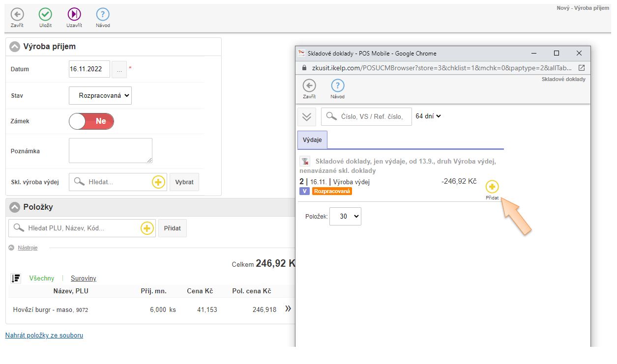Click yellow Přidat plus on Výroba výdej document
617x364 pixels.
[x=492, y=187]
